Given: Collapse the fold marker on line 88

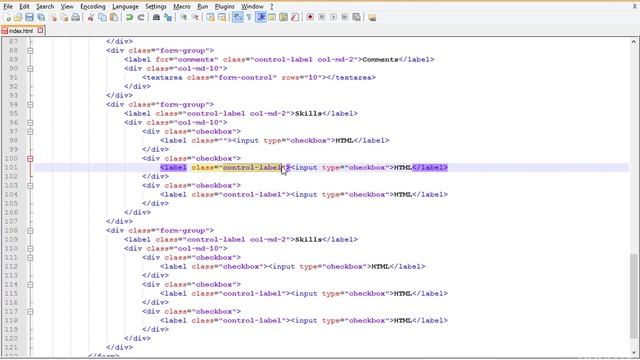Looking at the screenshot, I should pyautogui.click(x=30, y=51).
